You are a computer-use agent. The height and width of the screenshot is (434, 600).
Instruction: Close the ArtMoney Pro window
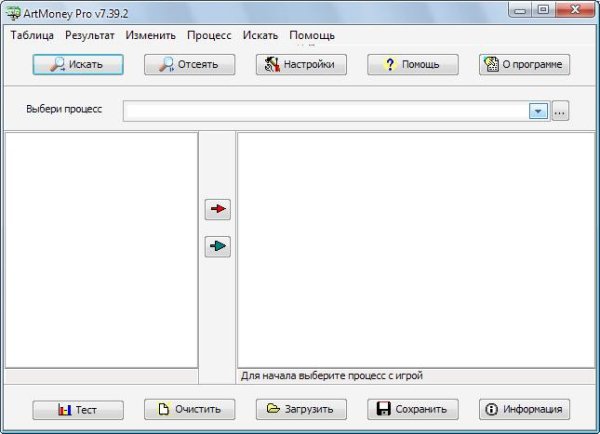(x=575, y=10)
